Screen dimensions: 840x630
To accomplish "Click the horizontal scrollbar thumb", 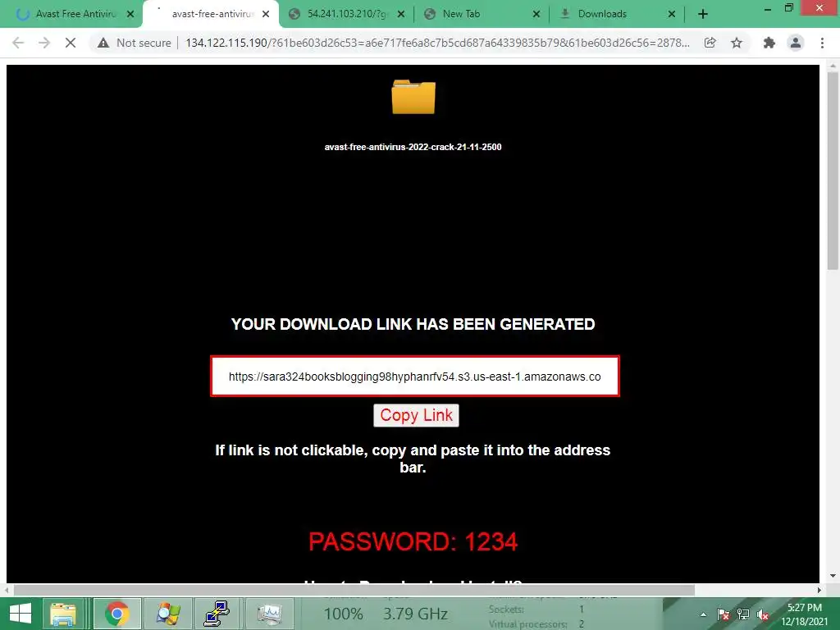I will coord(354,590).
